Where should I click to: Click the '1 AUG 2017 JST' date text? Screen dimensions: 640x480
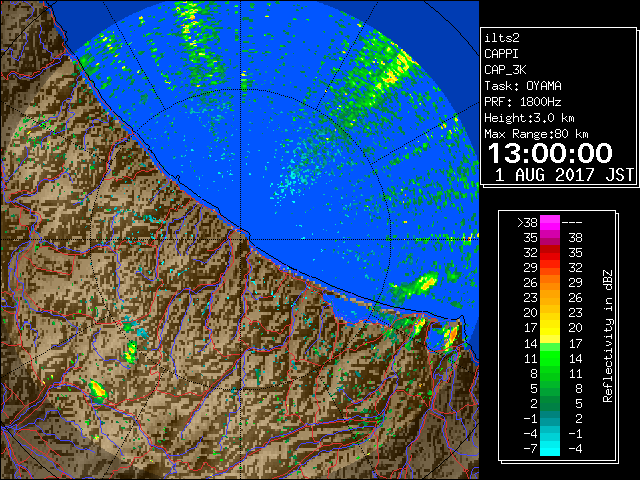[564, 175]
